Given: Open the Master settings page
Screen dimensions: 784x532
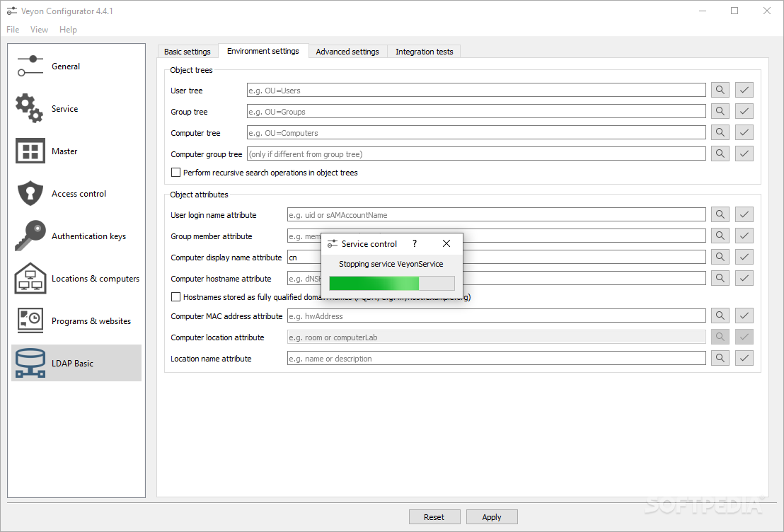Looking at the screenshot, I should pyautogui.click(x=76, y=151).
